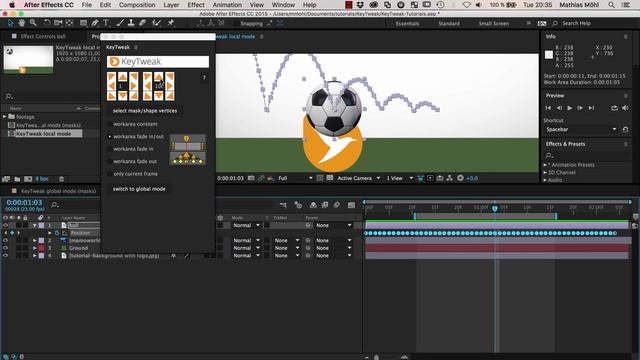
Task: Select the Brush tool
Action: coord(120,23)
